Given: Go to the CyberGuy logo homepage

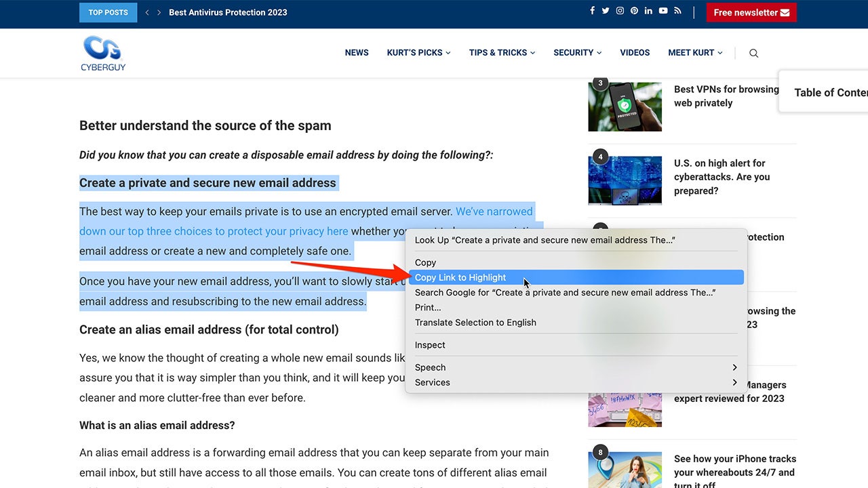Looking at the screenshot, I should coord(103,53).
